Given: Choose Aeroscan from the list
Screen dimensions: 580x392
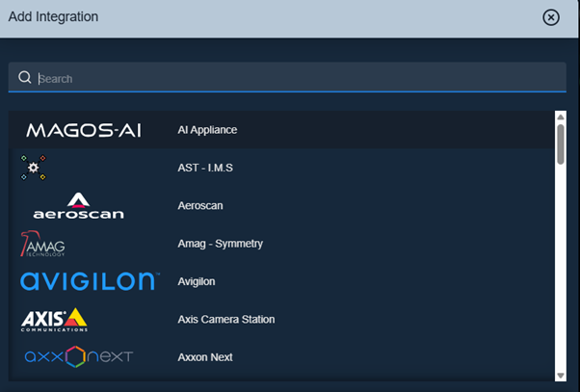Looking at the screenshot, I should (281, 205).
